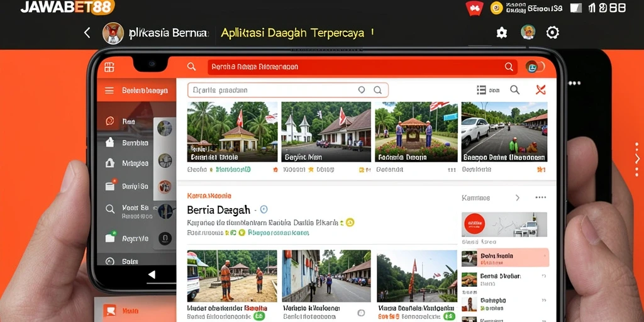
Task: Open the orange flag roadside thumbnail
Action: coord(417,277)
